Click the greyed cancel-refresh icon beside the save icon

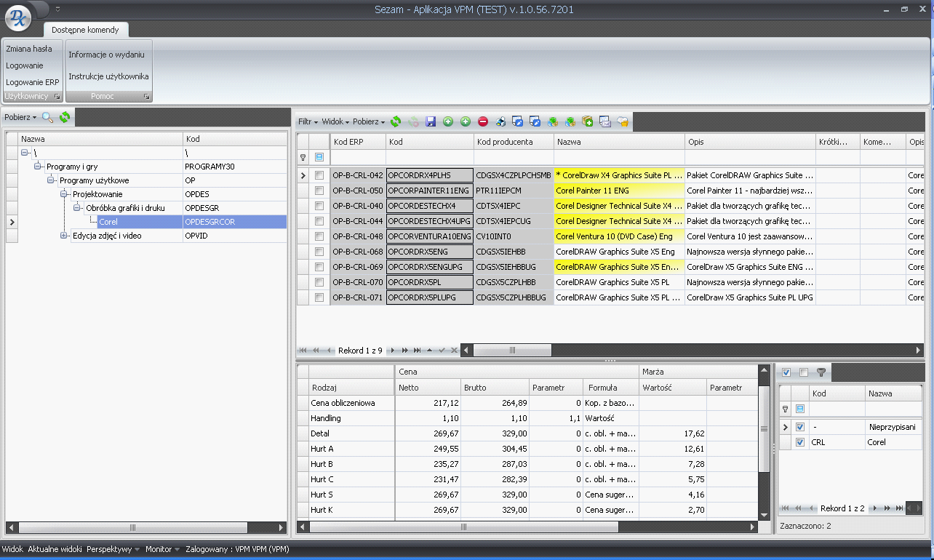coord(413,122)
